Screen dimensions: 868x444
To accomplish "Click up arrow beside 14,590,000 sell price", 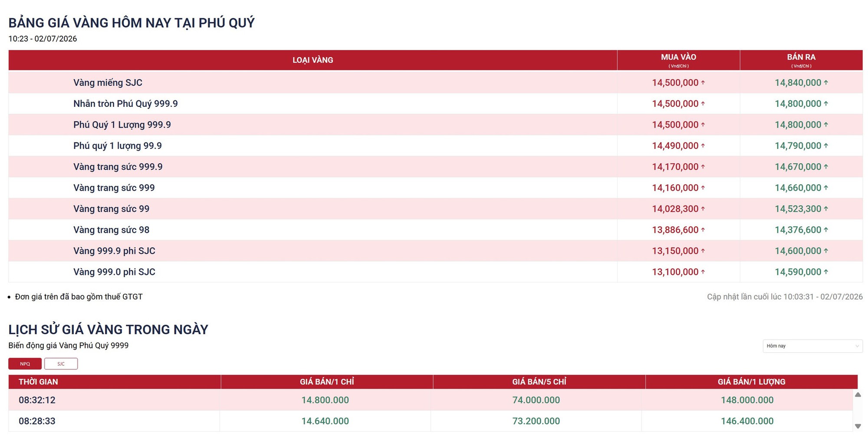I will 825,272.
